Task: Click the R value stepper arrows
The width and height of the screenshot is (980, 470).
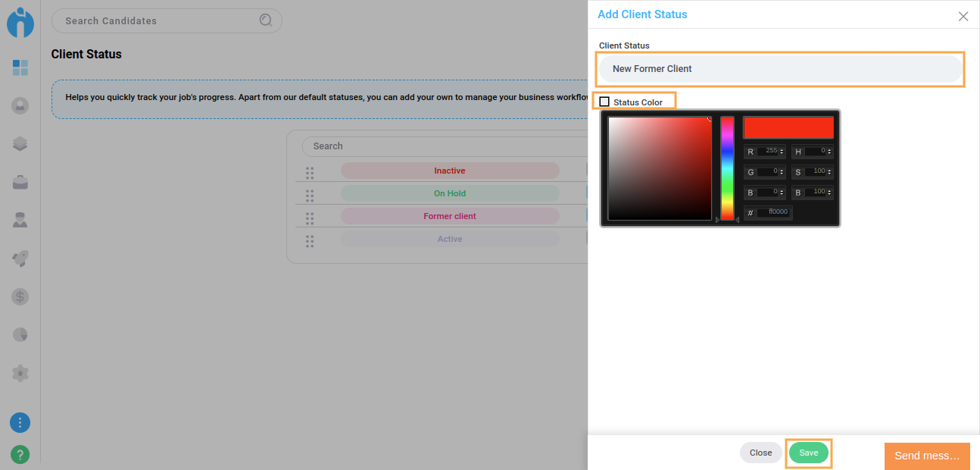Action: point(782,152)
